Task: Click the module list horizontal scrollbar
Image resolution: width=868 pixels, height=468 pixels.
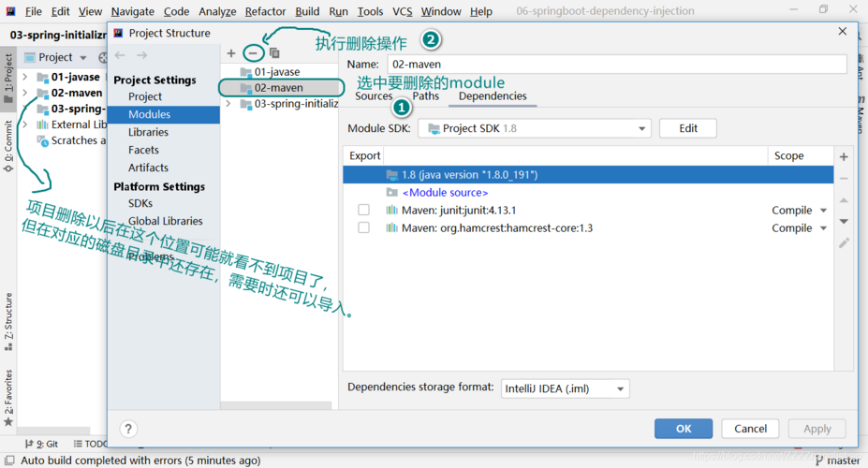Action: [x=275, y=405]
